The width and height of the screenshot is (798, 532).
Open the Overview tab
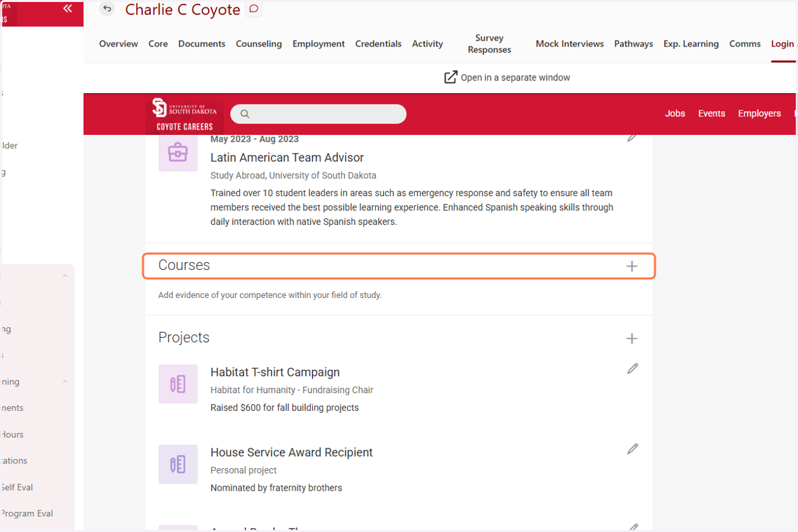(x=118, y=44)
